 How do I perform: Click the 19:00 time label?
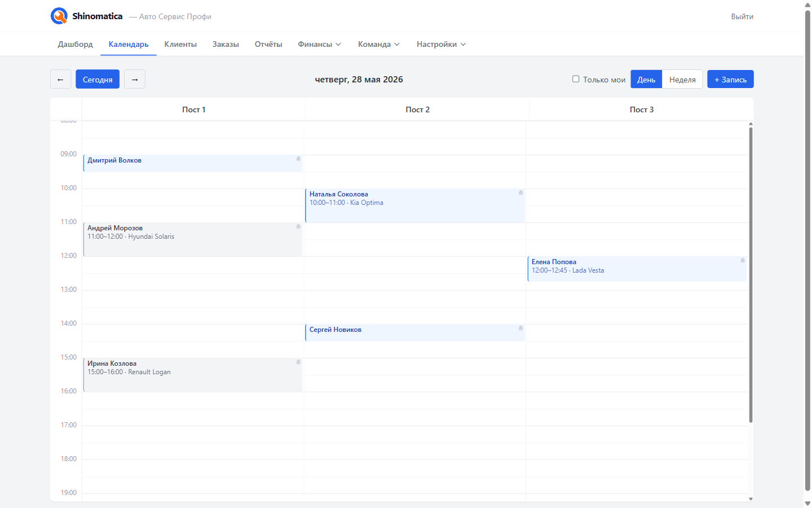point(68,493)
